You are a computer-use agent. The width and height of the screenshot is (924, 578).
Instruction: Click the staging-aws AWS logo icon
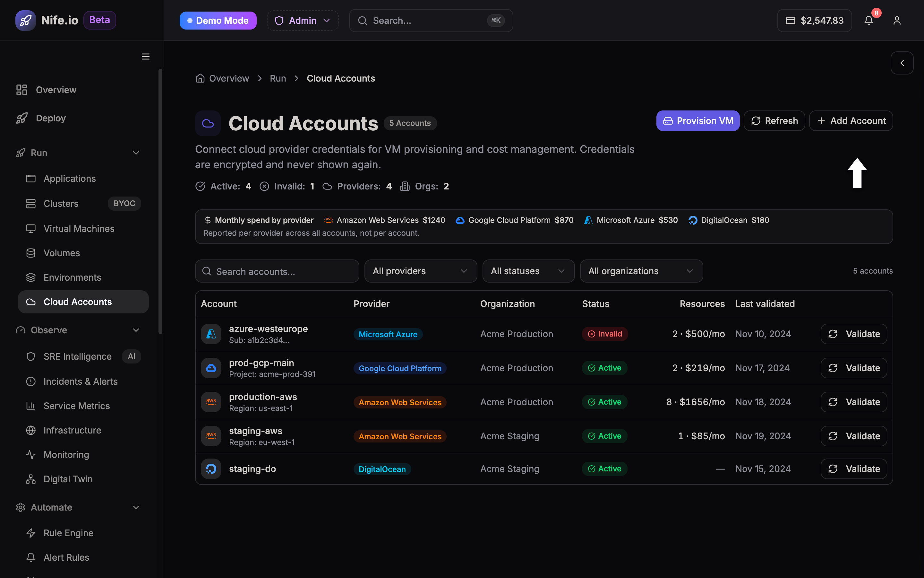click(211, 436)
